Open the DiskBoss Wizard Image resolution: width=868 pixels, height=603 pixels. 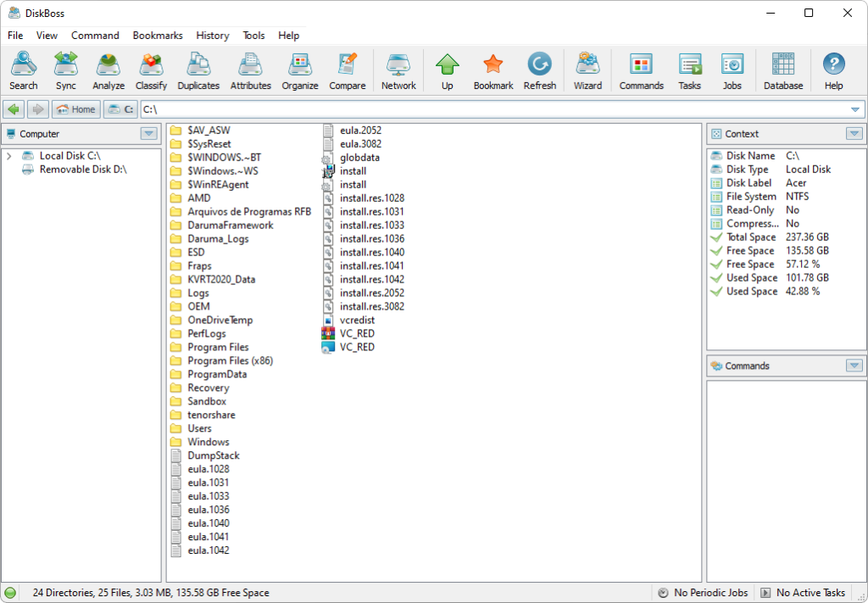(587, 70)
